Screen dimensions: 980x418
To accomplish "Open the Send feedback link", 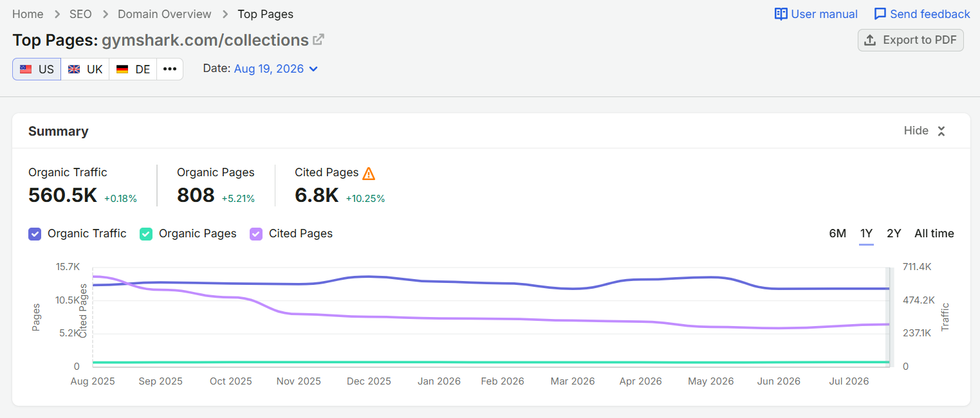I will (x=922, y=14).
